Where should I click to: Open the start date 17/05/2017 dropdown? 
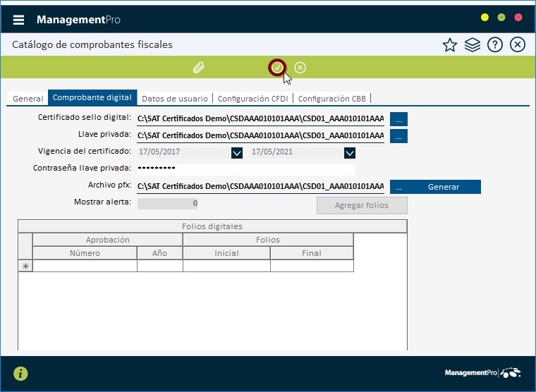[x=237, y=153]
